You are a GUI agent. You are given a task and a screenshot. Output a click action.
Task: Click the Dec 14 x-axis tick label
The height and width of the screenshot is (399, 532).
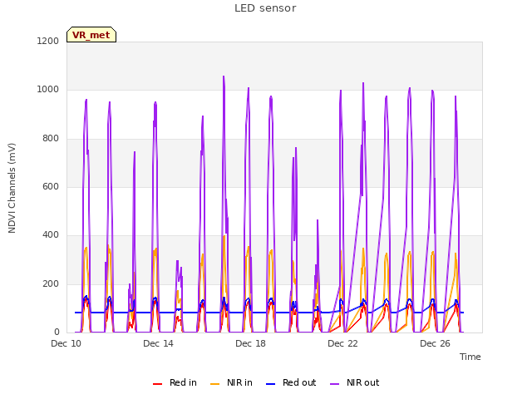(x=158, y=343)
